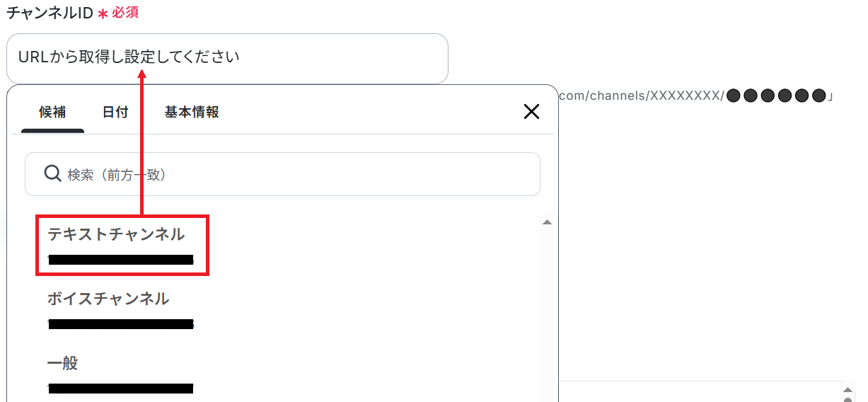868x402 pixels.
Task: Focus the チャンネルID input field
Action: pyautogui.click(x=227, y=58)
